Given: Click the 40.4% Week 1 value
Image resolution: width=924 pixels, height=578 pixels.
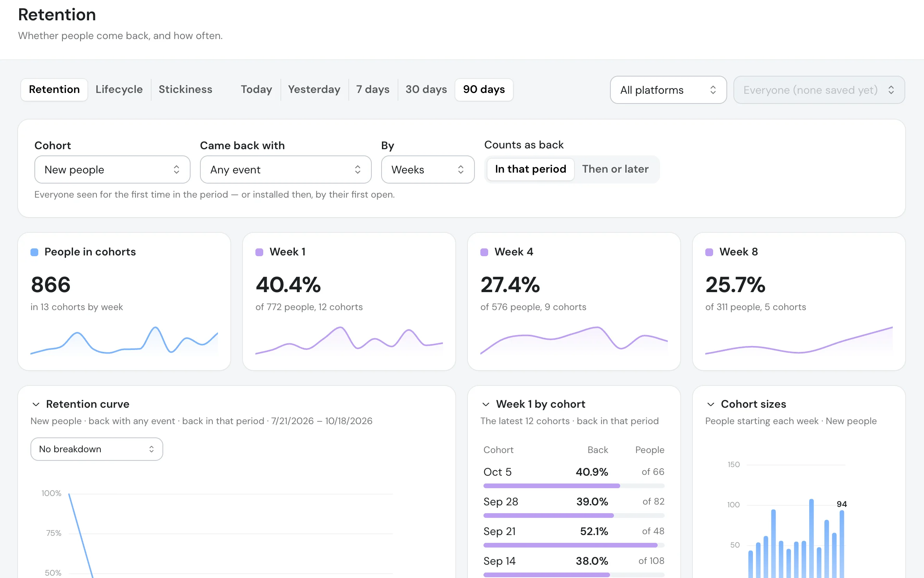Looking at the screenshot, I should (288, 285).
